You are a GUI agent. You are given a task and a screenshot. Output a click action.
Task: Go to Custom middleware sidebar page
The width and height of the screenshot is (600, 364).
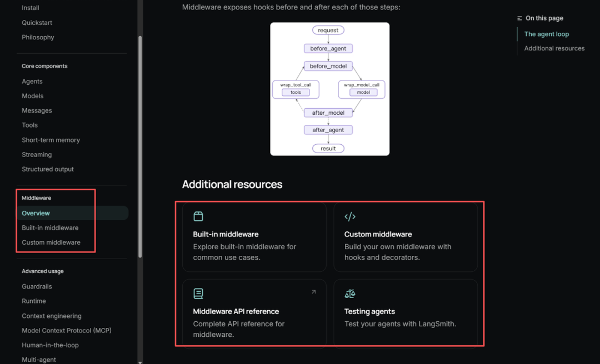[51, 242]
